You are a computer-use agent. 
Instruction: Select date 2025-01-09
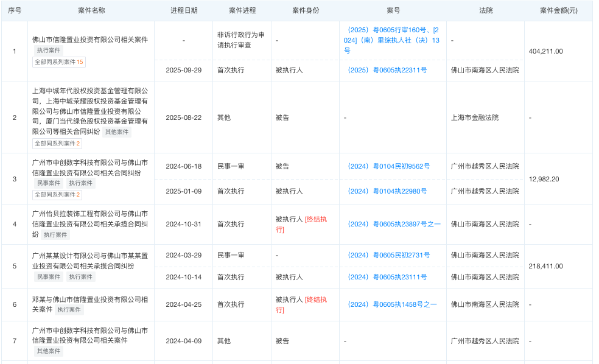pyautogui.click(x=184, y=191)
